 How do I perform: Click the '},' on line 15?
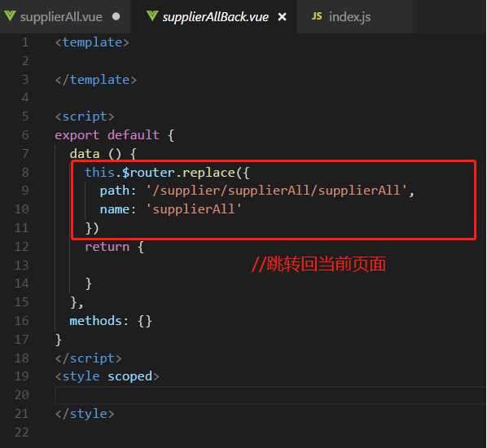pyautogui.click(x=77, y=302)
